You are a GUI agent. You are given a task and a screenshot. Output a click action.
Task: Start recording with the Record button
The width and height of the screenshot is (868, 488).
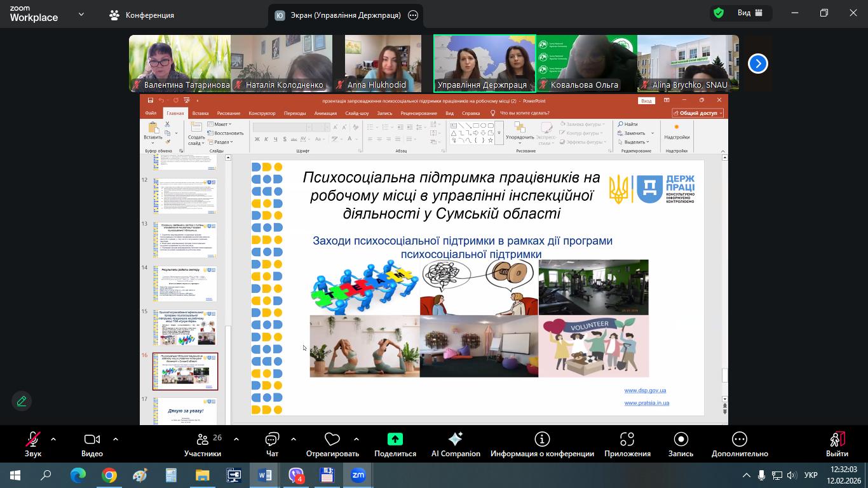pyautogui.click(x=681, y=444)
